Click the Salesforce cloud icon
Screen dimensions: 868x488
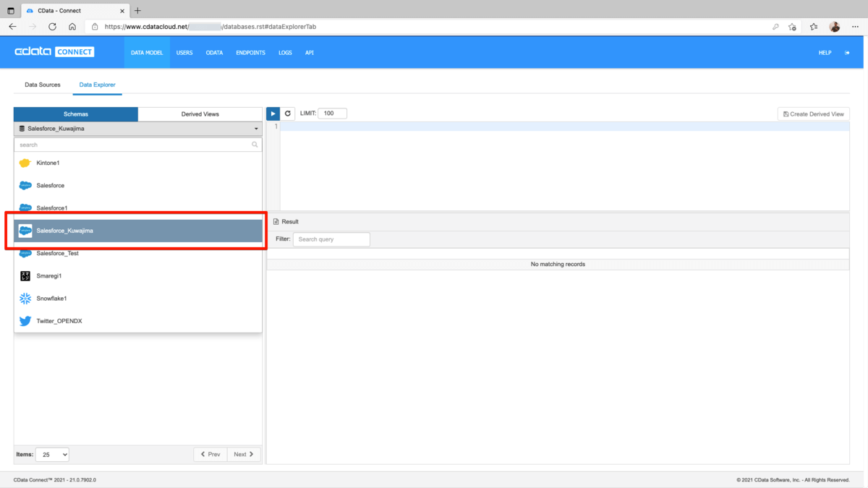tap(25, 186)
